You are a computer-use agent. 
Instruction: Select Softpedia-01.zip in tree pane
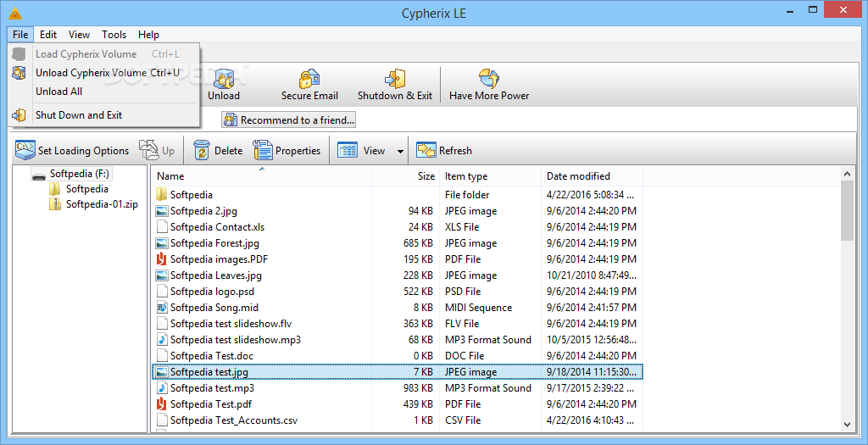point(102,204)
